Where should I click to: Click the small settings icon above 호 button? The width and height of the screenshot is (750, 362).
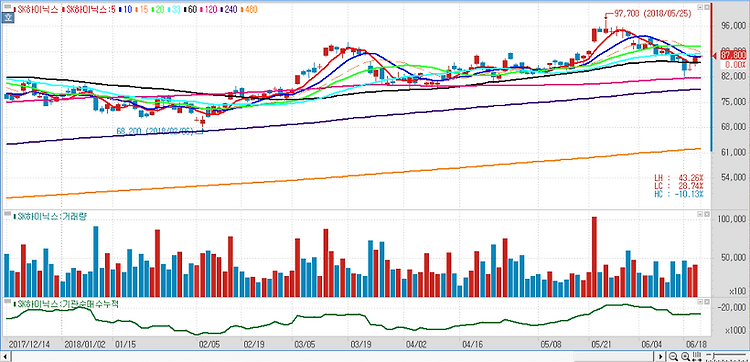[7, 7]
